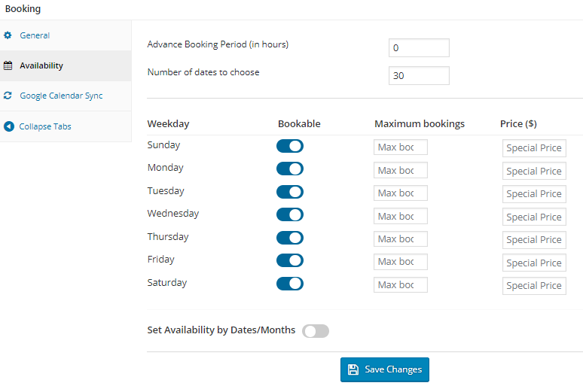
Task: Toggle Wednesday bookable switch
Action: pos(290,214)
